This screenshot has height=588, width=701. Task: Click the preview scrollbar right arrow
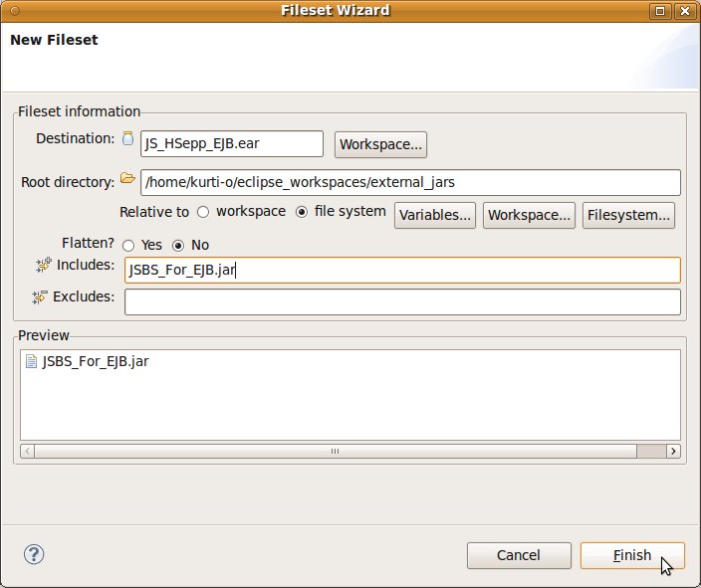pyautogui.click(x=673, y=451)
